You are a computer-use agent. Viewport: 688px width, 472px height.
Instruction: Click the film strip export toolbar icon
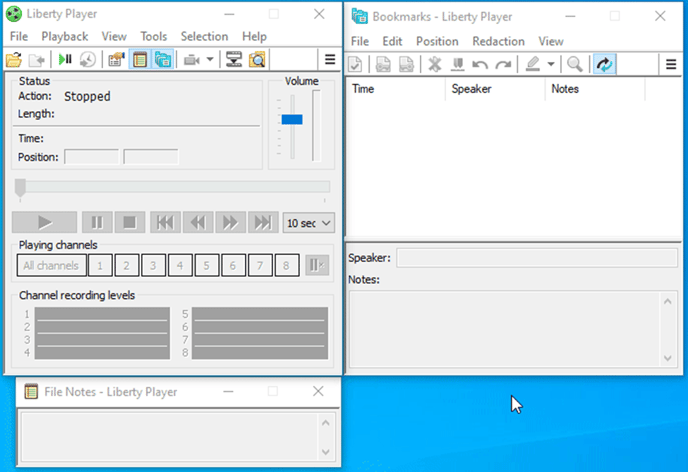234,59
